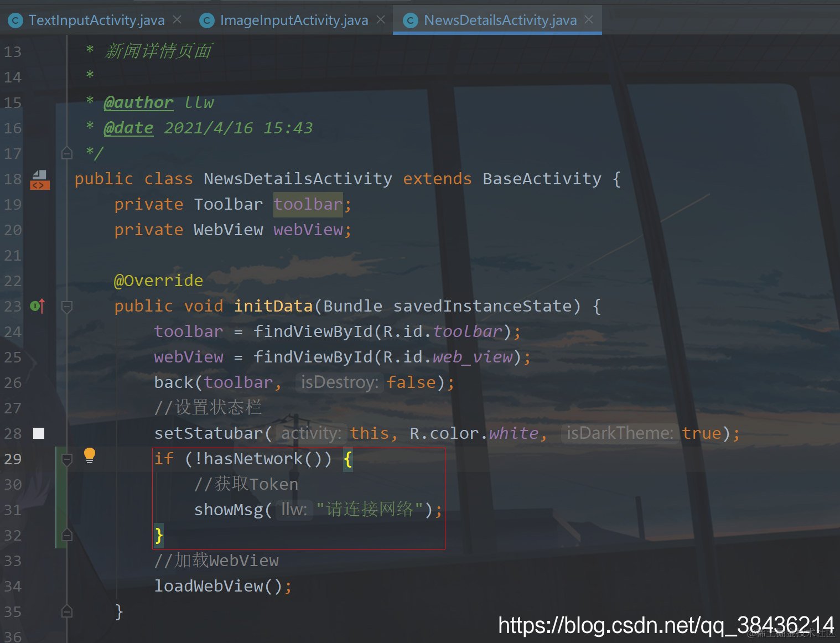
Task: Click the savedInstanceState parameter
Action: (x=483, y=306)
